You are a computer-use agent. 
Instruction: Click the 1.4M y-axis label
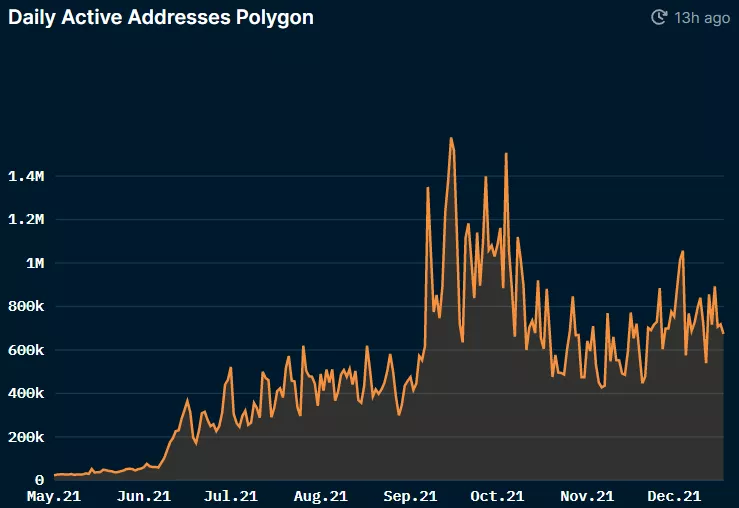tap(26, 176)
